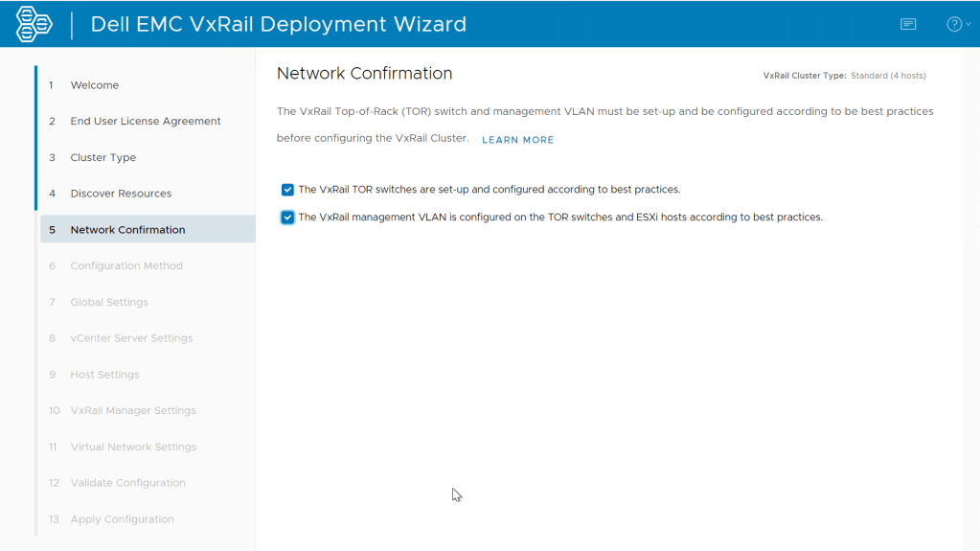This screenshot has height=551, width=980.
Task: Open the feedback message icon in header
Action: point(908,24)
